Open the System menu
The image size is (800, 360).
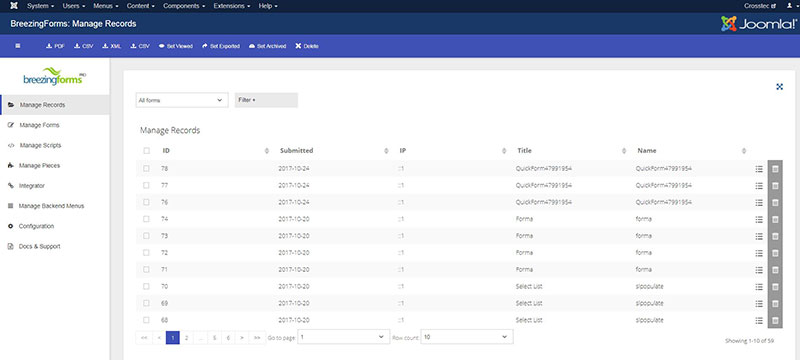tap(41, 6)
